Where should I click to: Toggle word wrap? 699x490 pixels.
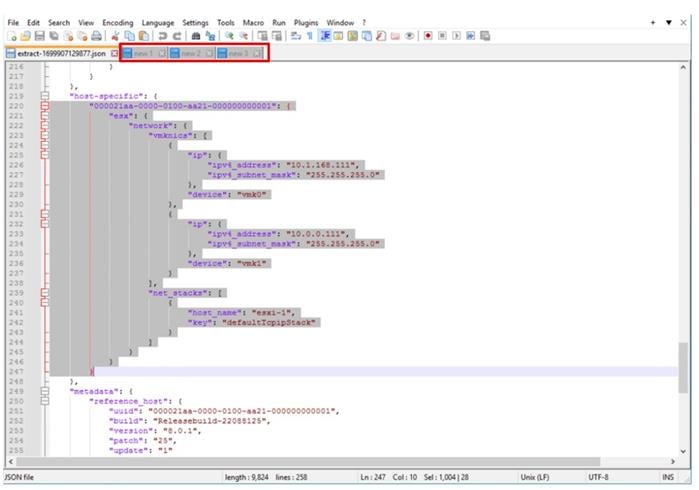296,36
